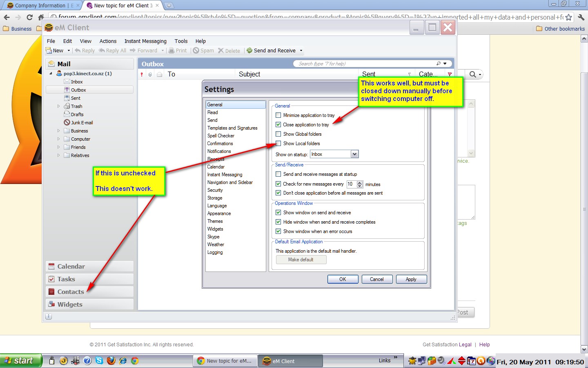Click the Chrome icon in quick launch
Screen dimensions: 588x368
click(135, 360)
